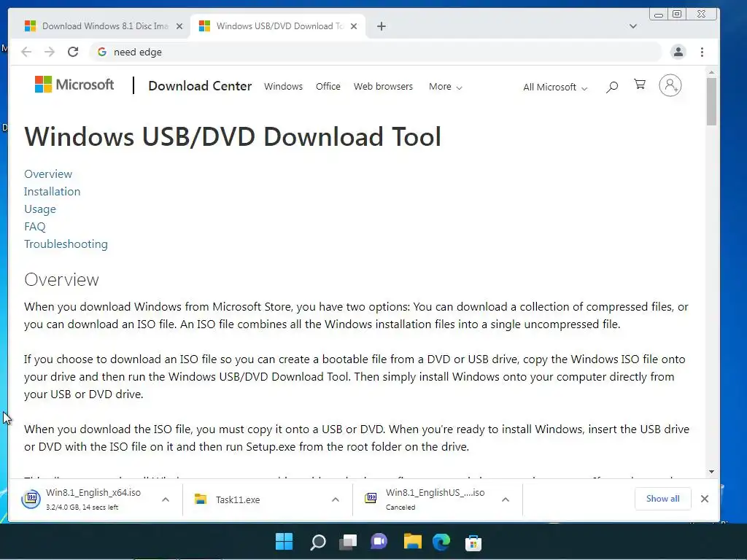Jump to the Overview link

48,174
